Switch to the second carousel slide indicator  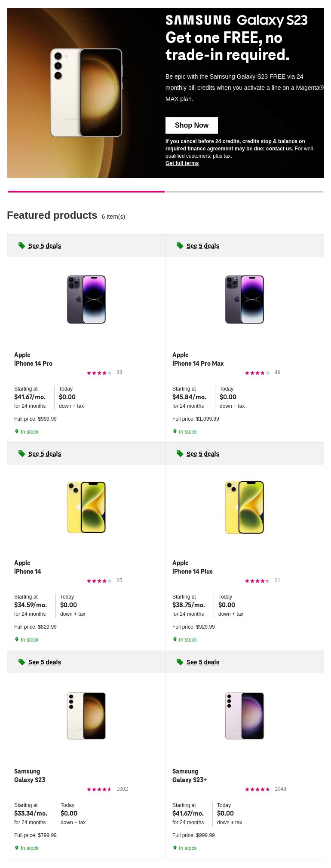(245, 192)
